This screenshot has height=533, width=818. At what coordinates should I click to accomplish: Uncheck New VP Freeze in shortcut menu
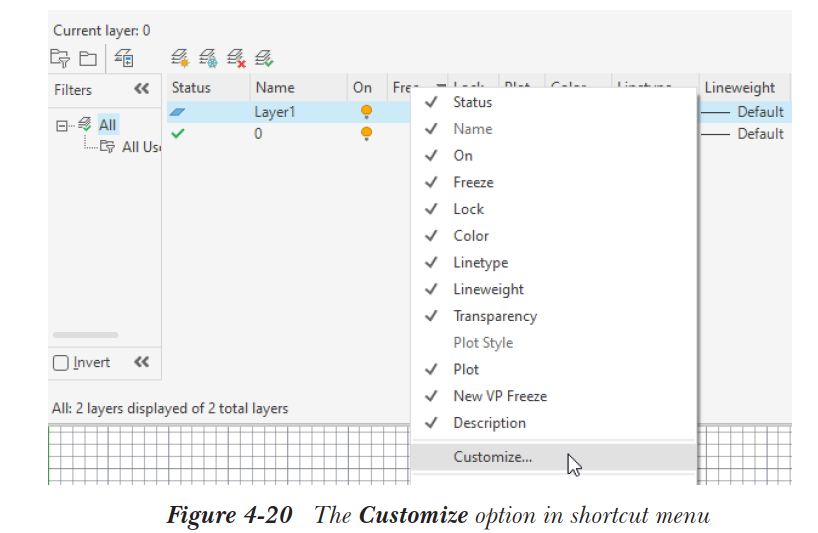pos(554,396)
